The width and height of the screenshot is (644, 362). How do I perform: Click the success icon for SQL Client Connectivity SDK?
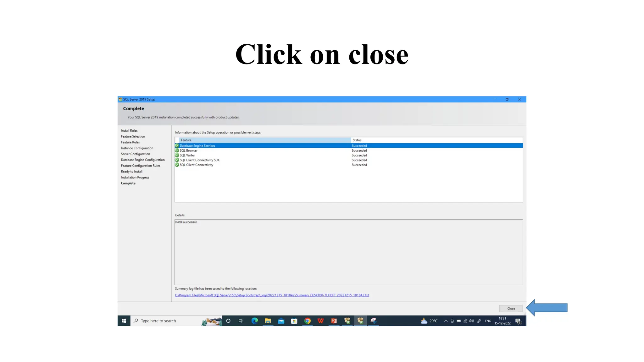pyautogui.click(x=177, y=160)
